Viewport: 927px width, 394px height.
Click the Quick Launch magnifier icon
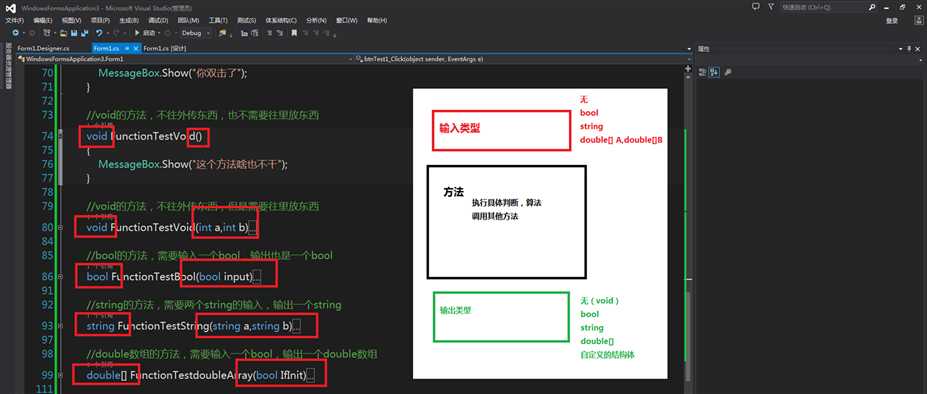click(x=872, y=7)
